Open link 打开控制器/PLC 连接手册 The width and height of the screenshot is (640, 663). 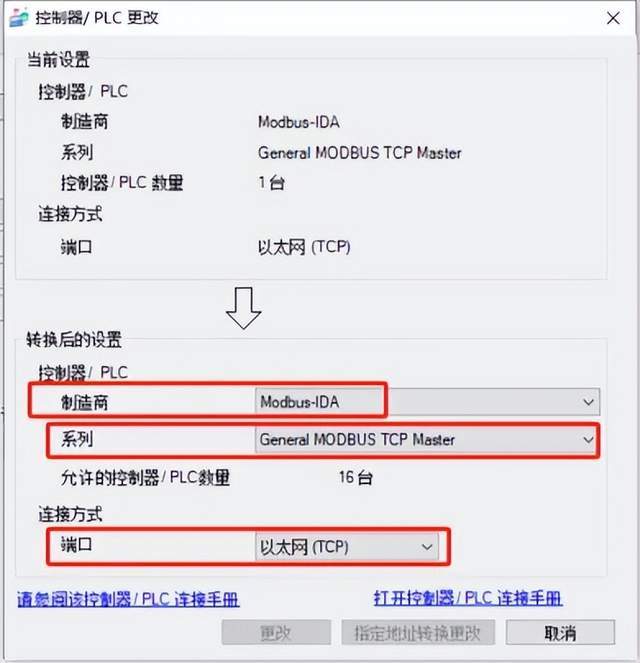(468, 598)
